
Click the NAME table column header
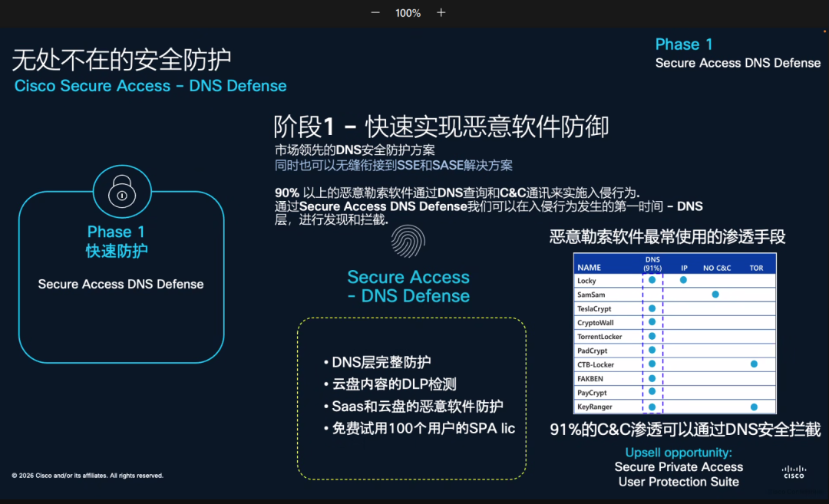coord(589,268)
